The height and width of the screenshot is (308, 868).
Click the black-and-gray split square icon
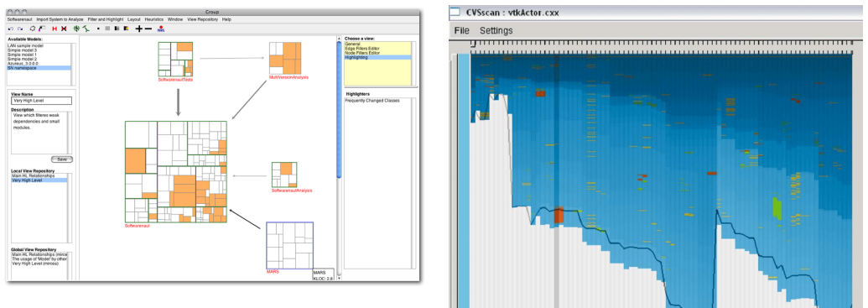tap(117, 29)
